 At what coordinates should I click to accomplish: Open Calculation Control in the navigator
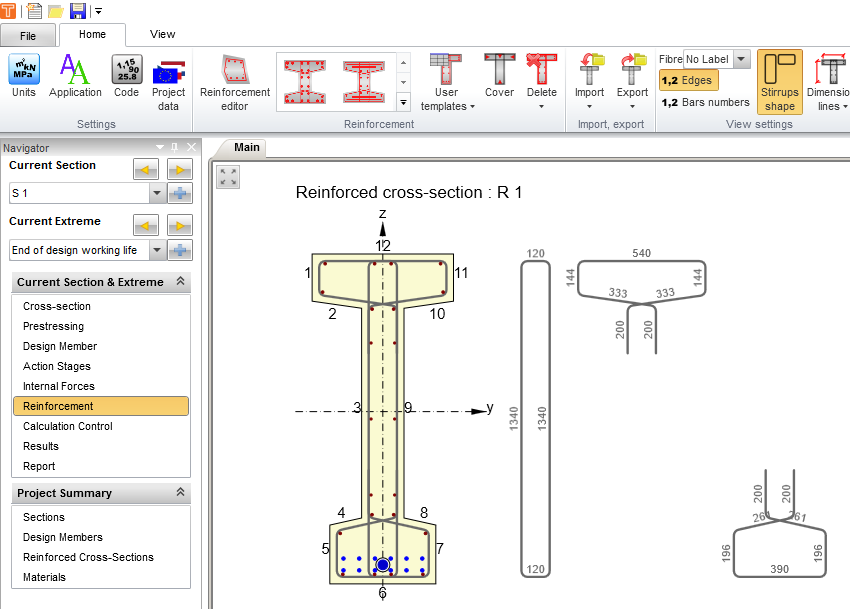click(68, 426)
